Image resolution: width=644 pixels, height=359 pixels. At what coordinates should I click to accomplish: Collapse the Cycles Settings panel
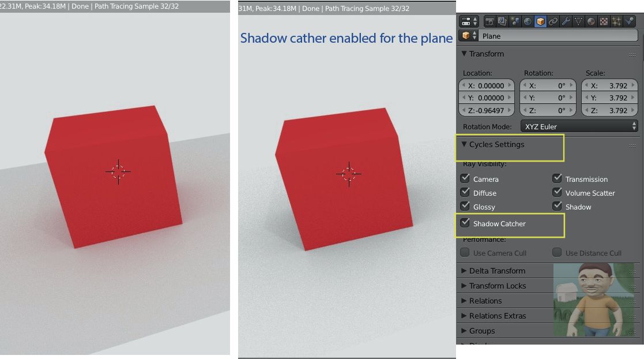point(464,144)
